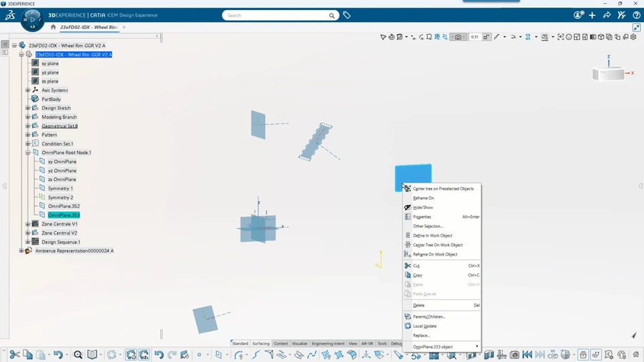The height and width of the screenshot is (362, 644).
Task: Open the help question mark icon
Action: click(636, 15)
